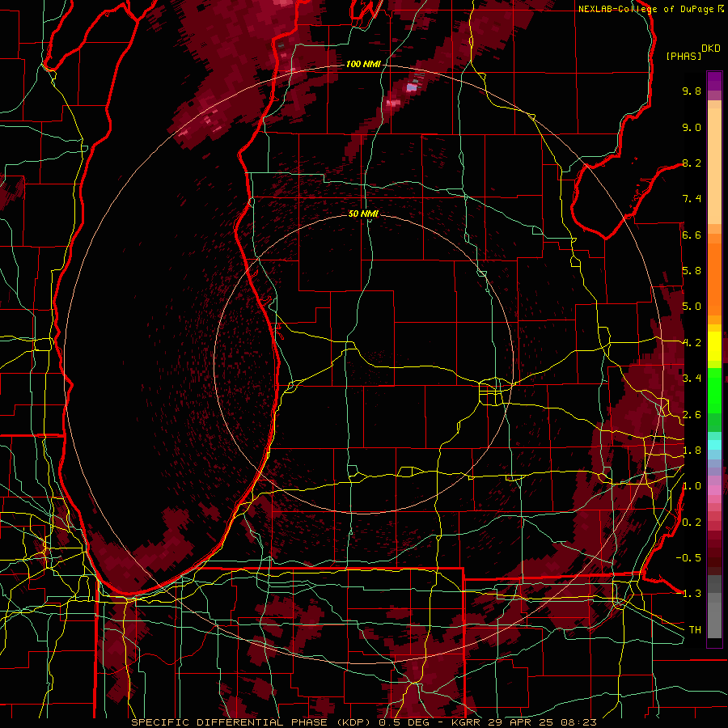Click the NEXLAB-College of DuPage label
The height and width of the screenshot is (728, 728).
[x=647, y=9]
